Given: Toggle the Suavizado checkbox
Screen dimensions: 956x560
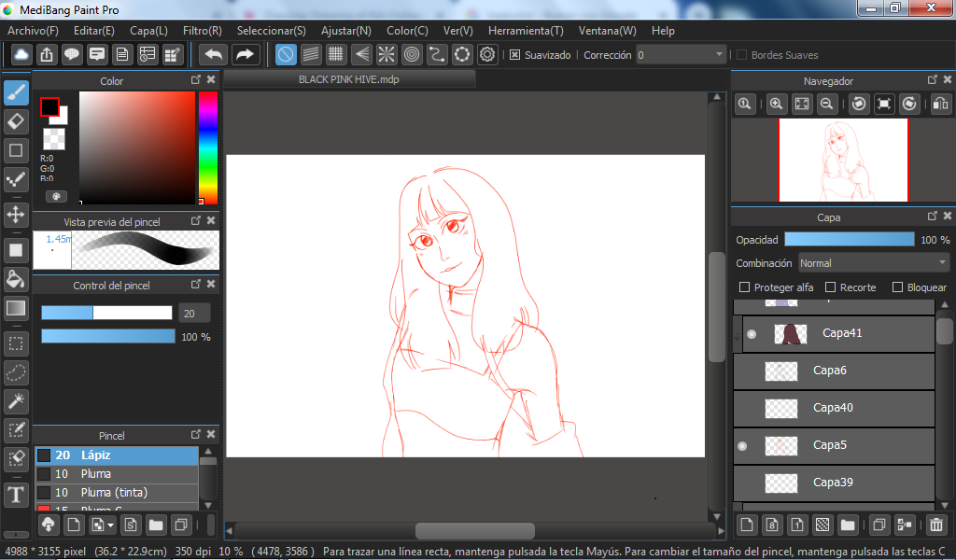Looking at the screenshot, I should [x=515, y=55].
